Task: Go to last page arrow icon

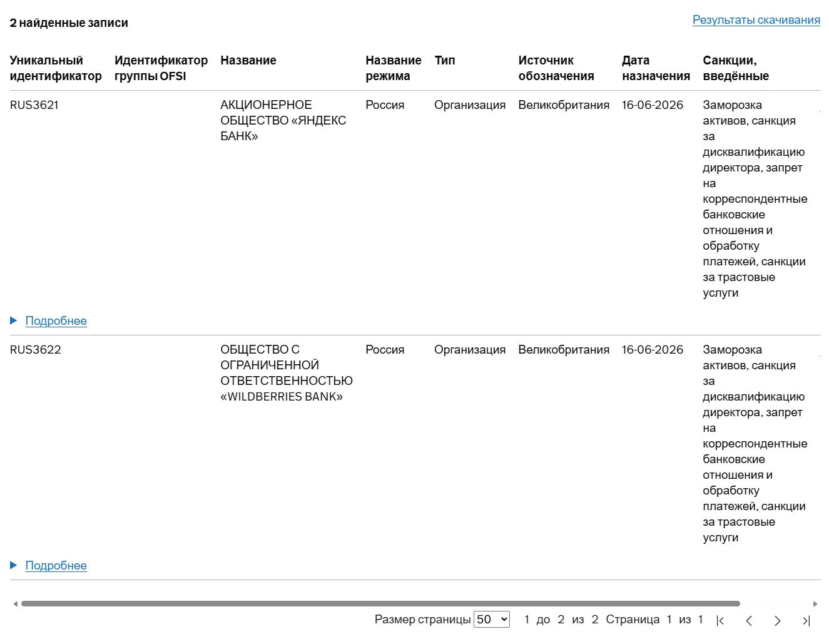Action: click(x=806, y=620)
